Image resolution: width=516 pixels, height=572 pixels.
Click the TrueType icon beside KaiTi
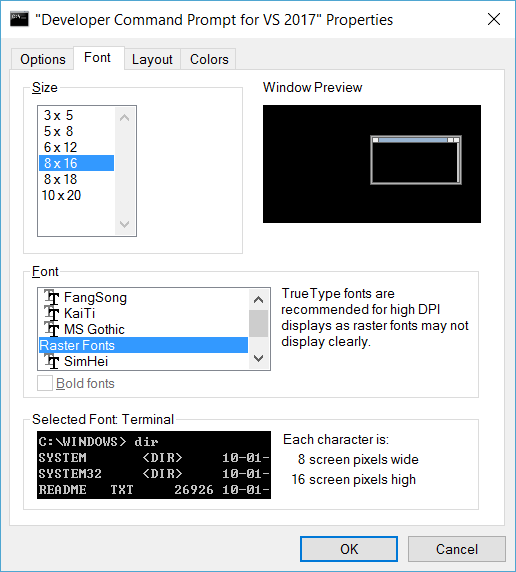[52, 313]
